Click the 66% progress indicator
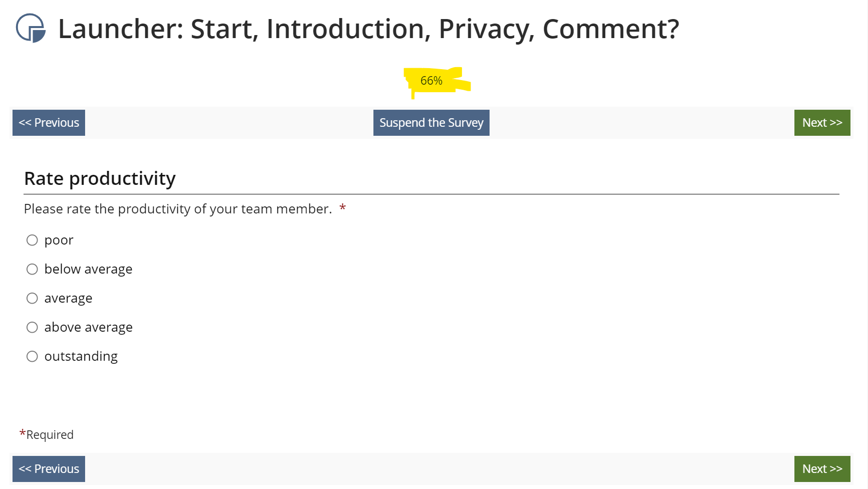 [431, 81]
